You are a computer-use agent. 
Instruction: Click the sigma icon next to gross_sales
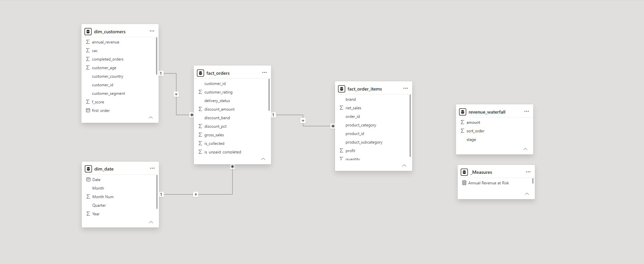200,135
